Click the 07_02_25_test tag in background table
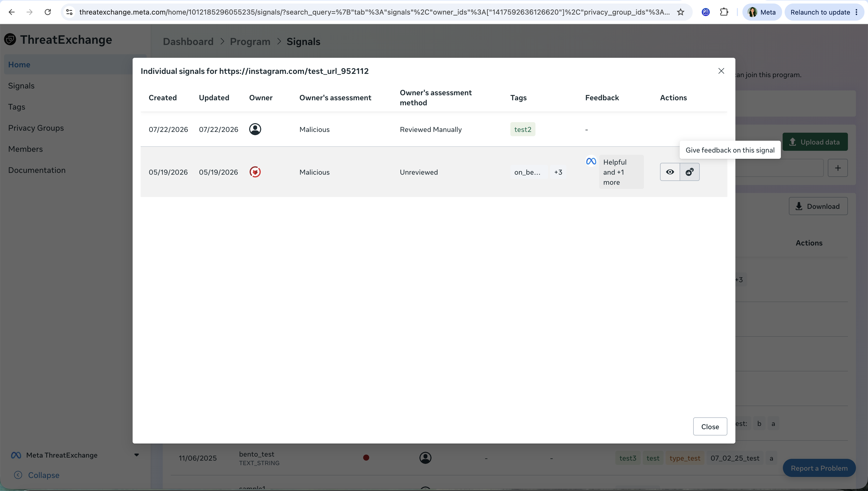Image resolution: width=868 pixels, height=491 pixels. 735,458
